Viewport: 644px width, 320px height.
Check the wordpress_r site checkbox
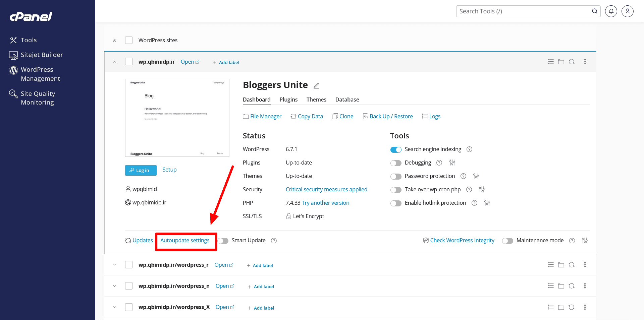click(129, 265)
